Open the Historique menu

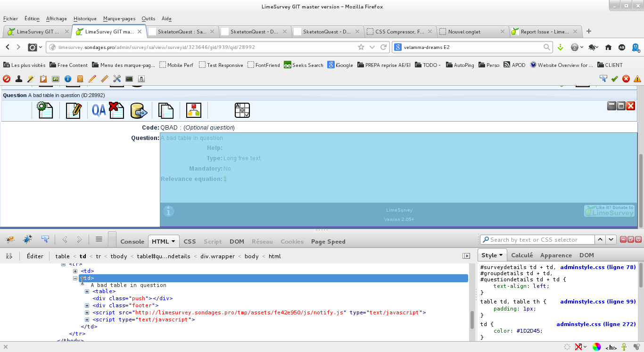point(85,18)
